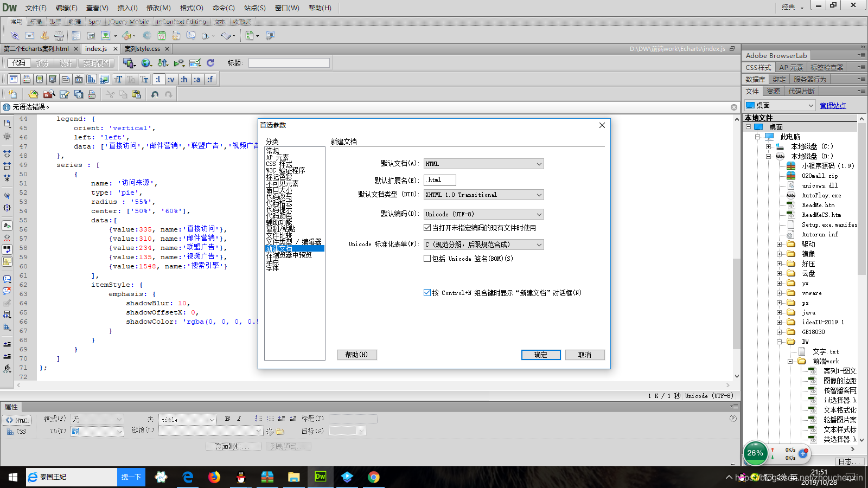Image resolution: width=868 pixels, height=488 pixels.
Task: Toggle the :f focus style button
Action: click(x=210, y=79)
